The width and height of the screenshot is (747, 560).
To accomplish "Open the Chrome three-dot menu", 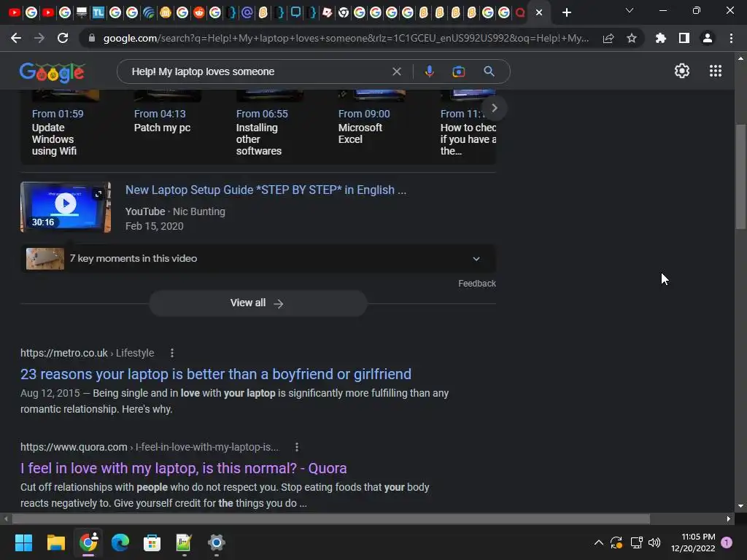I will coord(731,38).
